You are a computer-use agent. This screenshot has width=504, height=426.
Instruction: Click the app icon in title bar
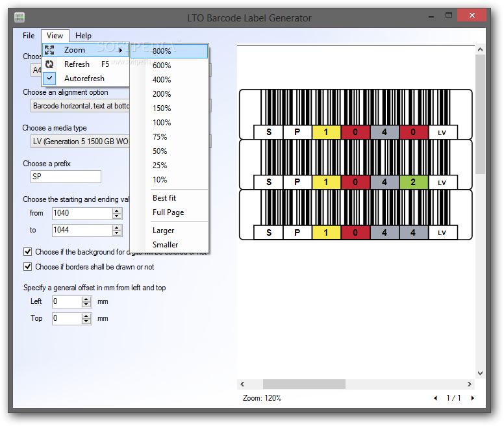click(19, 18)
